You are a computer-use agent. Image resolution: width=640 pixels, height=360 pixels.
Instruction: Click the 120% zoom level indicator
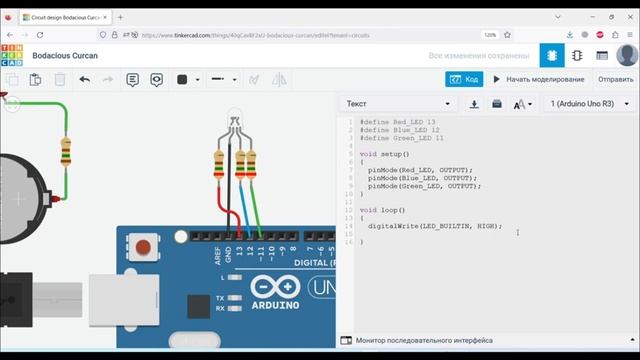pyautogui.click(x=490, y=35)
